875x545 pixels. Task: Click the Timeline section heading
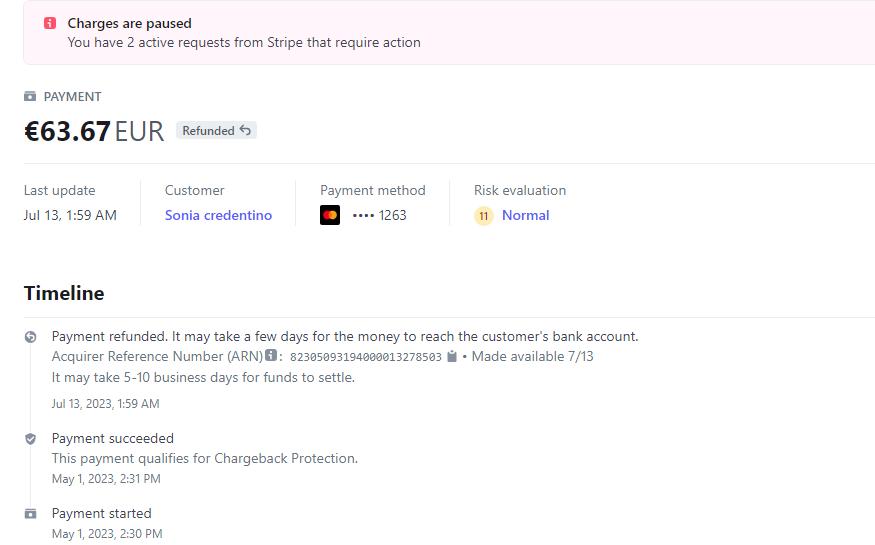[64, 293]
